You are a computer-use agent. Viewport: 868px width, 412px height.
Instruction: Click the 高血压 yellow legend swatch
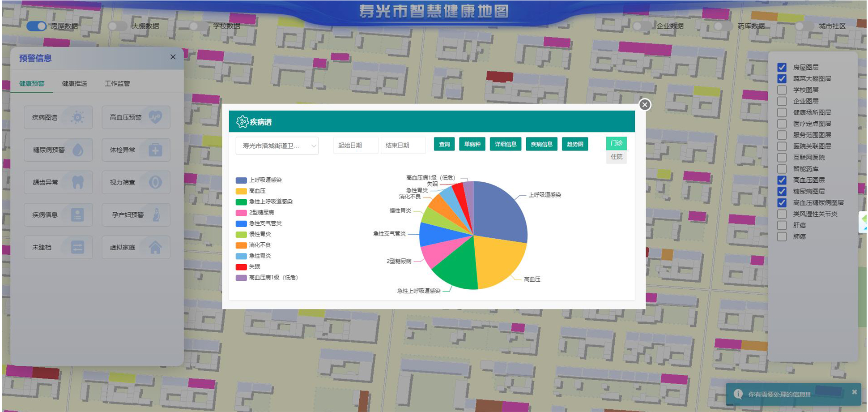(x=241, y=191)
